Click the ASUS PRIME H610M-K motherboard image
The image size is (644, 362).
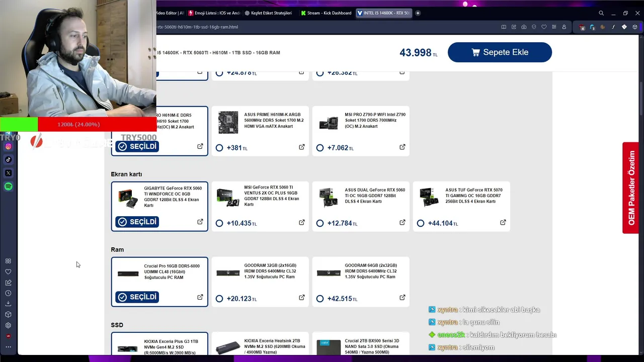(228, 123)
